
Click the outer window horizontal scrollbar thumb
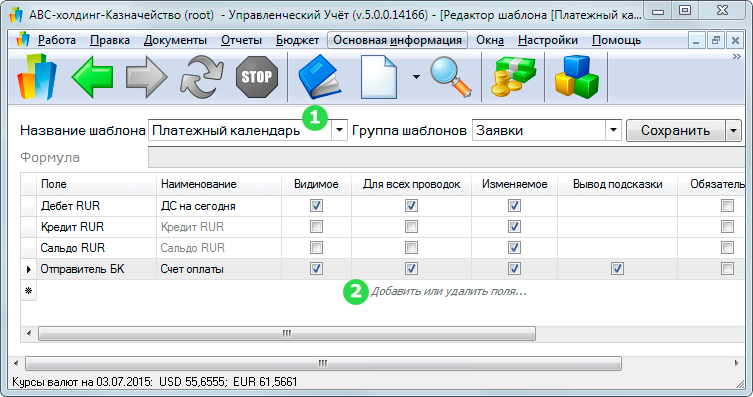[x=323, y=363]
